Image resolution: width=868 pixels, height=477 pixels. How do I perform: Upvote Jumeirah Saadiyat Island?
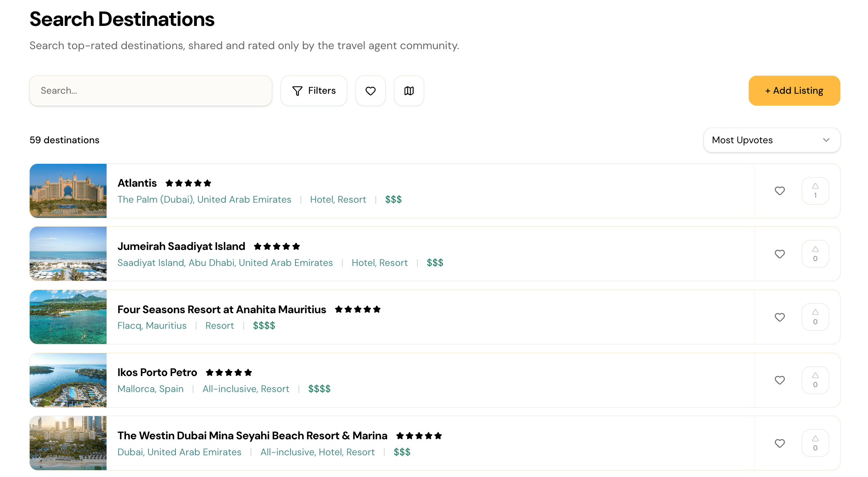point(815,254)
